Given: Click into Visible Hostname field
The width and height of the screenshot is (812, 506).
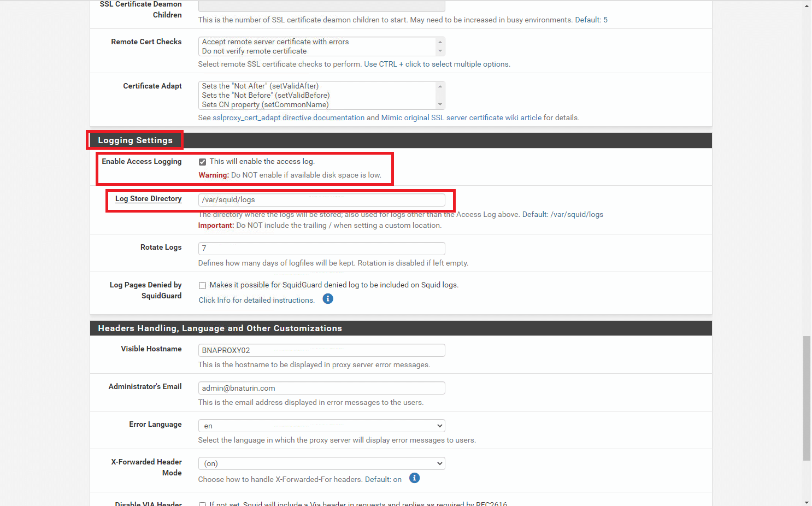Looking at the screenshot, I should click(x=321, y=350).
